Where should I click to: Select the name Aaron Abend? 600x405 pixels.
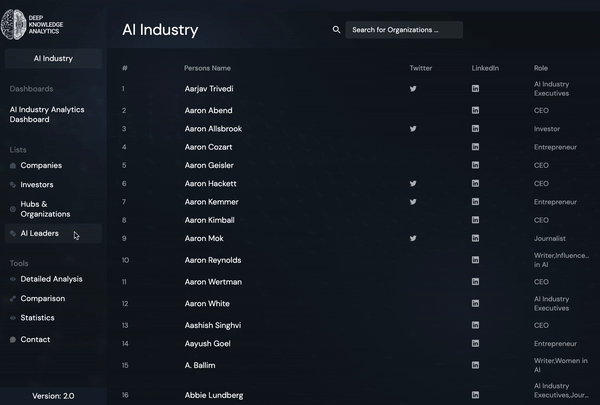(209, 110)
